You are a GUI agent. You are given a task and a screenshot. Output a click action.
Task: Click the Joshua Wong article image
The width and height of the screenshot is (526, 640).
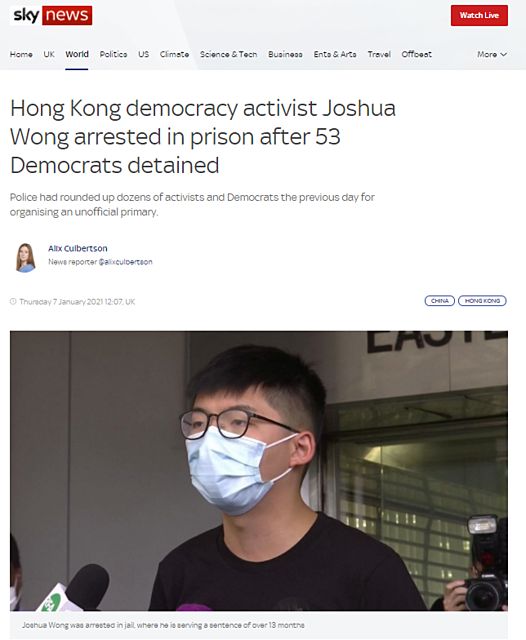pos(259,471)
